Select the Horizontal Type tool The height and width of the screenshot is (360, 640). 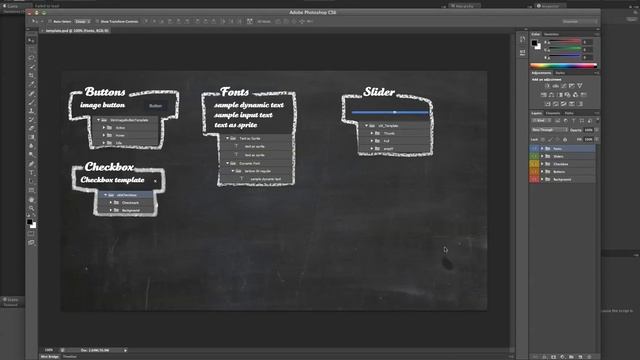(31, 173)
